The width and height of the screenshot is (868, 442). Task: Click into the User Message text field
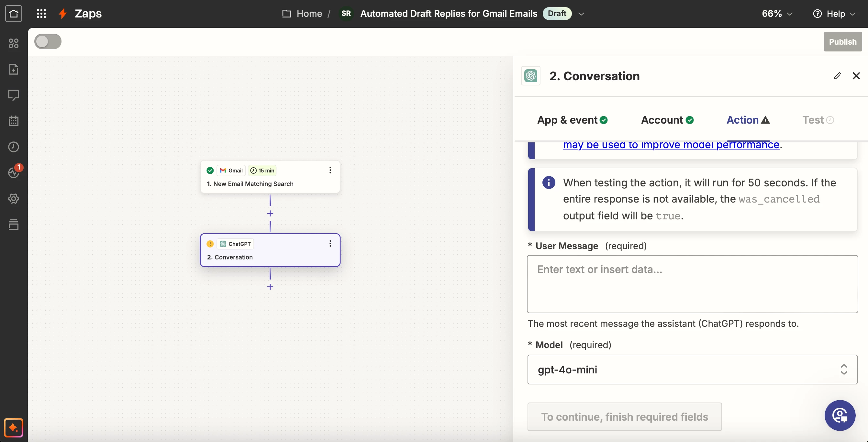click(x=692, y=284)
